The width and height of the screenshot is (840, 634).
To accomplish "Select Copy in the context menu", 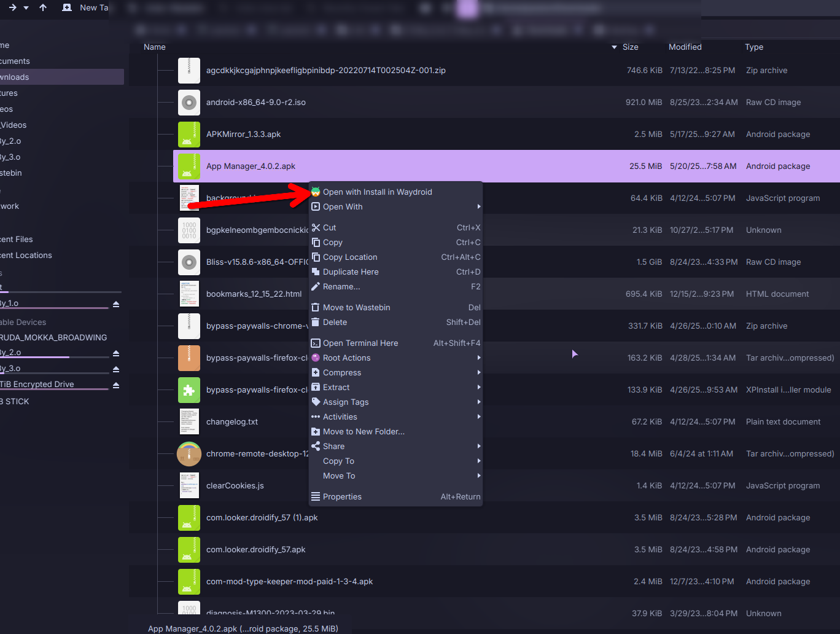I will [395, 242].
